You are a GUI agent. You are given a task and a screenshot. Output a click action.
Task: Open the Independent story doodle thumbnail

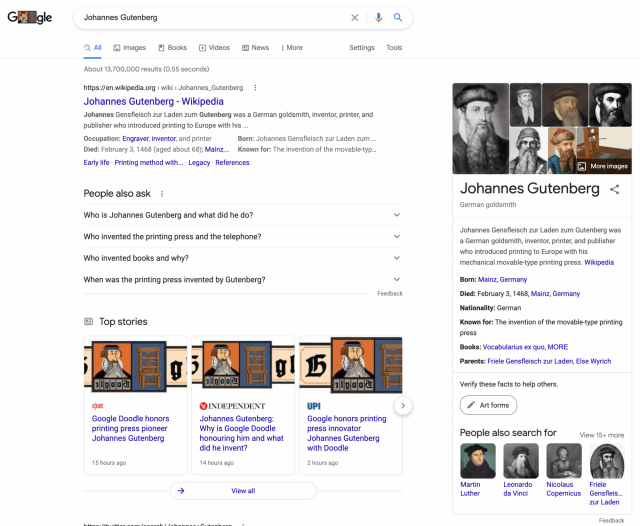point(243,364)
